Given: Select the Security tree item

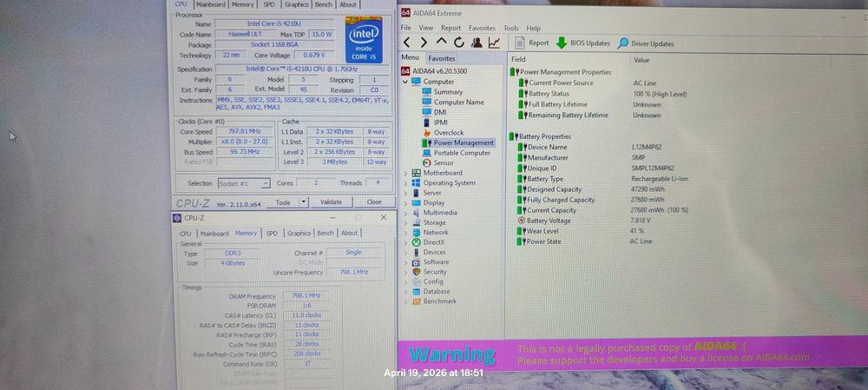Looking at the screenshot, I should tap(430, 272).
